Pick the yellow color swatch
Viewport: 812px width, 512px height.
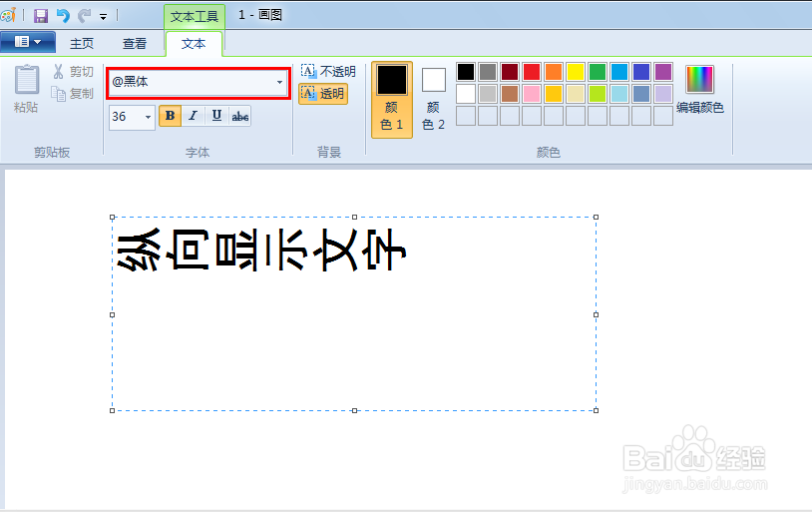[576, 72]
